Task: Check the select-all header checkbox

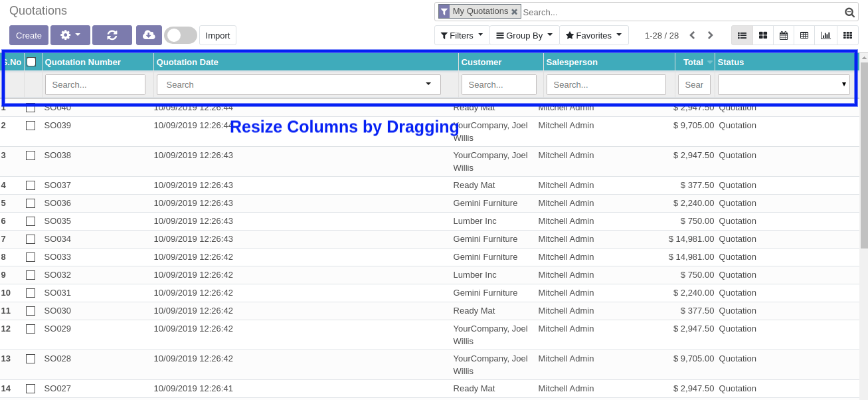Action: (x=31, y=62)
